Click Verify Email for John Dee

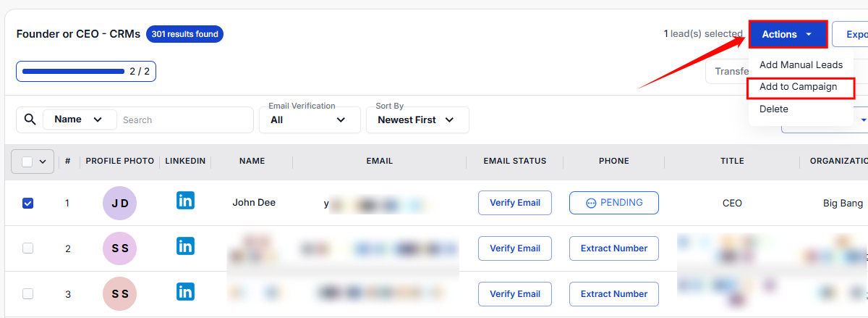tap(515, 203)
